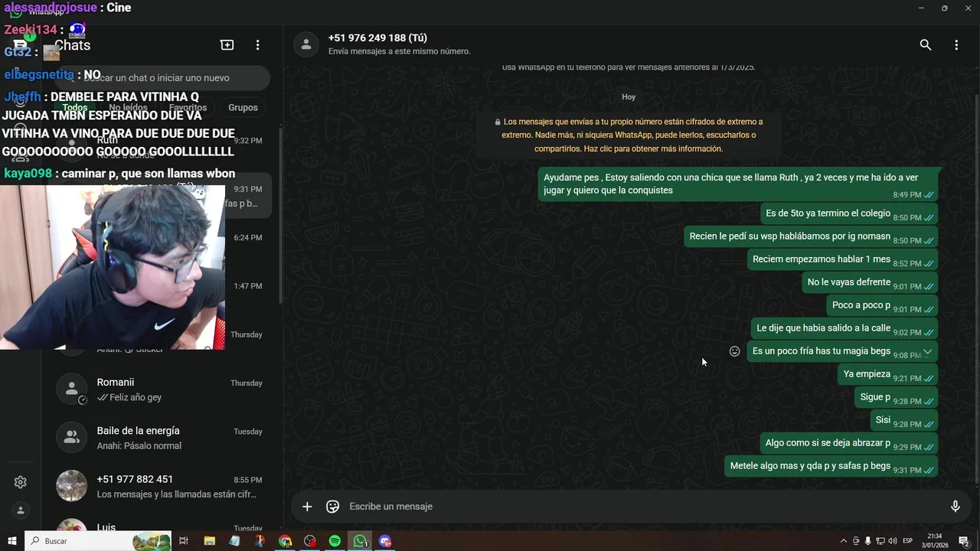Click the 'Hoy' date separator chip
The width and height of the screenshot is (980, 551).
coord(629,97)
